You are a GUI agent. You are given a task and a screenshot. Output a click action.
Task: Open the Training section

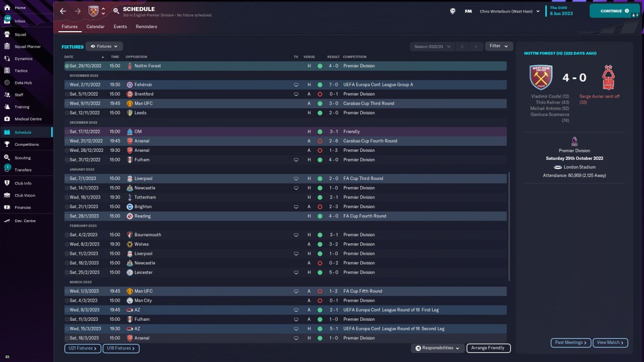[22, 107]
